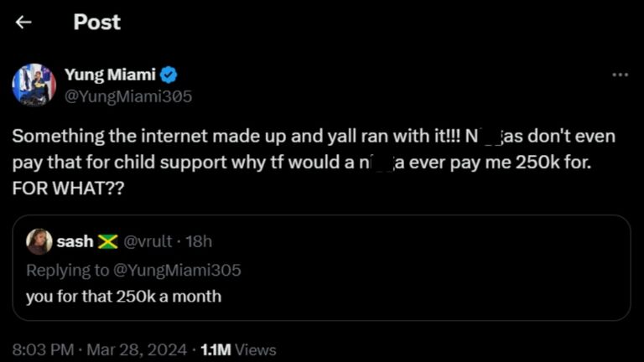Click the @vrult handle
Screen dimensions: 644x362
(x=148, y=242)
